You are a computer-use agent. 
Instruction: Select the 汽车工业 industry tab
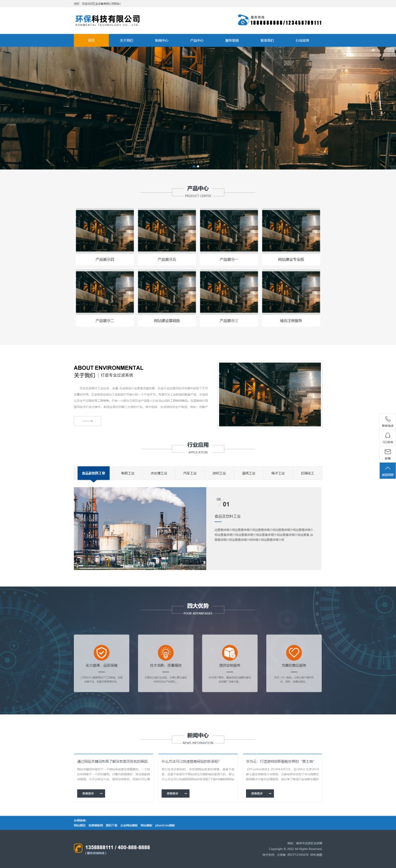click(190, 473)
